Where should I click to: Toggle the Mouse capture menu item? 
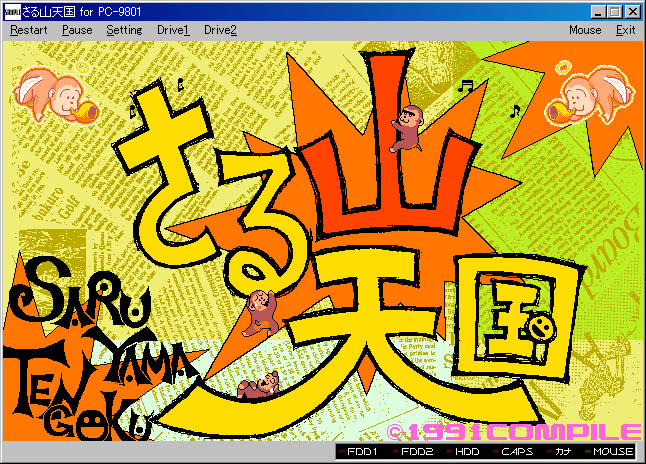[585, 30]
